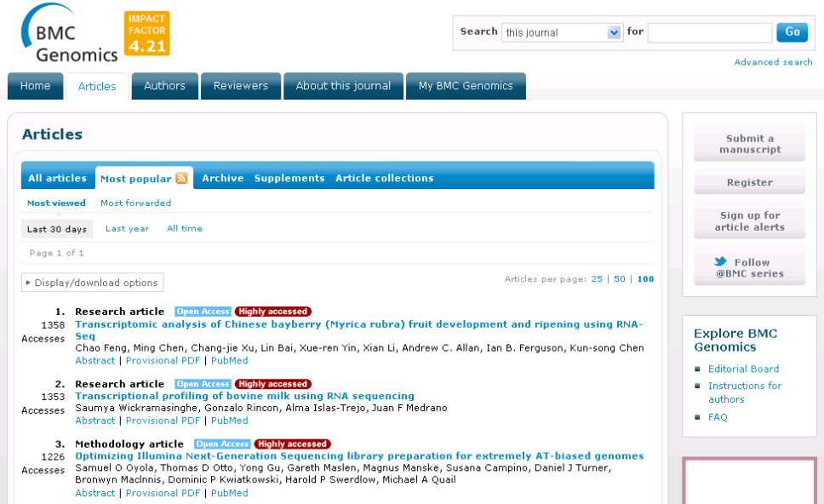Click Open Access badge on first article
Image resolution: width=824 pixels, height=504 pixels.
[x=203, y=312]
